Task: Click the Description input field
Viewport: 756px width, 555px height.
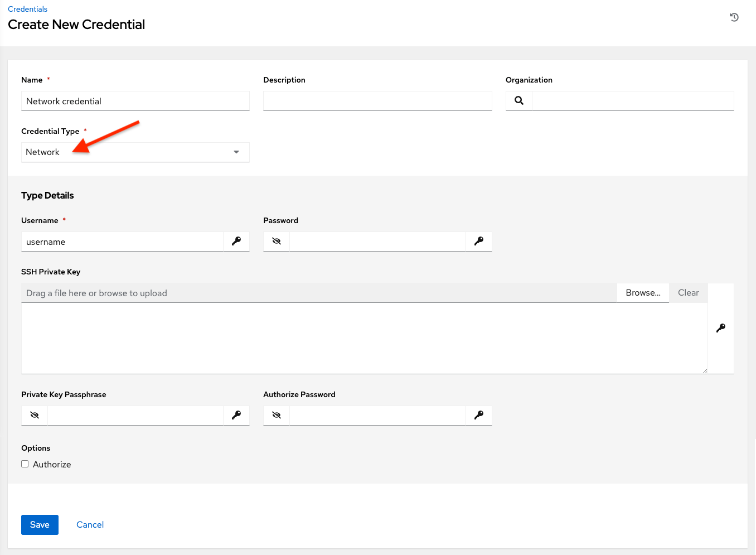Action: tap(377, 101)
